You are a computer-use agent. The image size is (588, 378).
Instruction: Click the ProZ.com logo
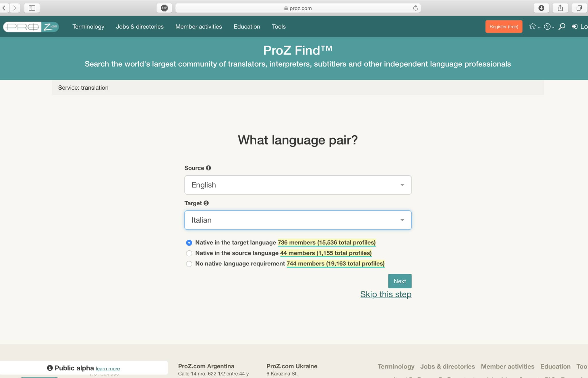(x=31, y=26)
